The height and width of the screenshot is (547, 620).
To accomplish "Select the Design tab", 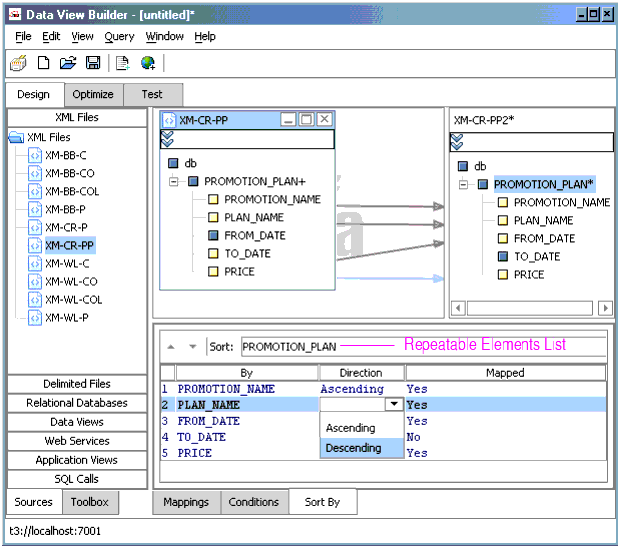I will point(34,95).
